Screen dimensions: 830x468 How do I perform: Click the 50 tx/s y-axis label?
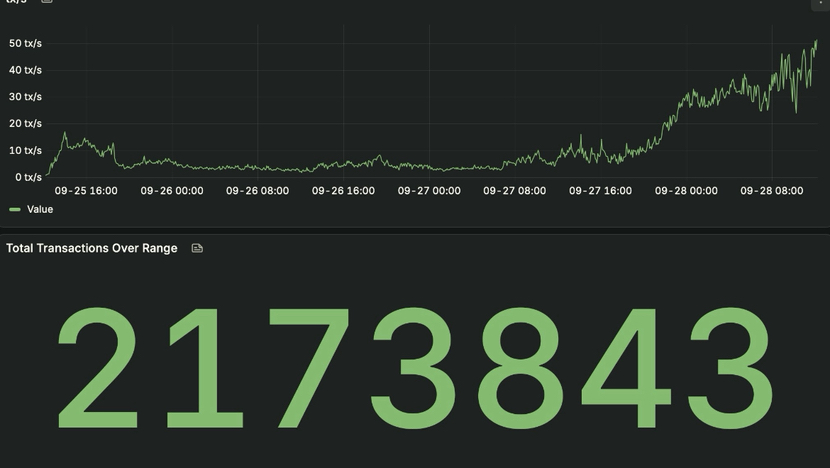(x=25, y=43)
